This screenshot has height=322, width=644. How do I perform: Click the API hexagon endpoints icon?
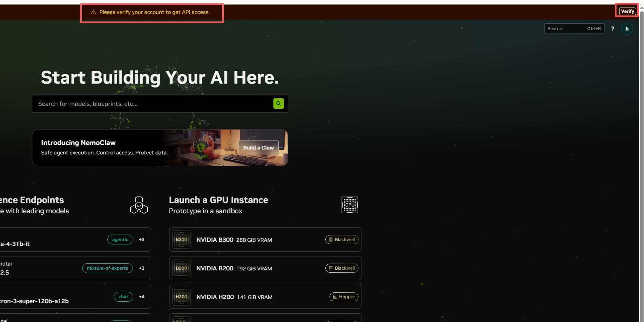[139, 204]
